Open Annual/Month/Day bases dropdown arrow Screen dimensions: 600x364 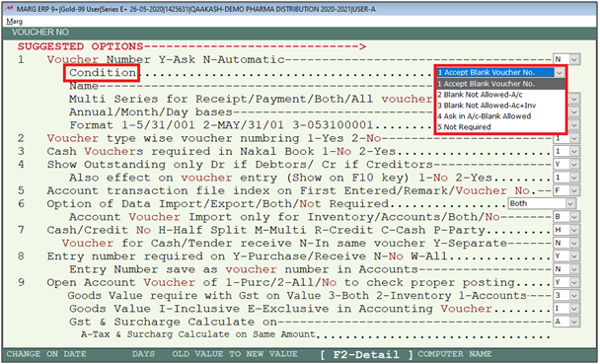click(x=574, y=112)
